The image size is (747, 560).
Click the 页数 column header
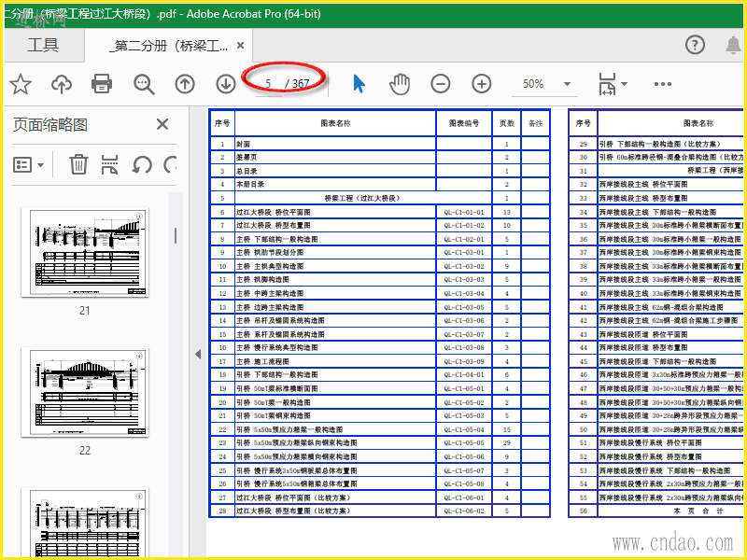506,123
